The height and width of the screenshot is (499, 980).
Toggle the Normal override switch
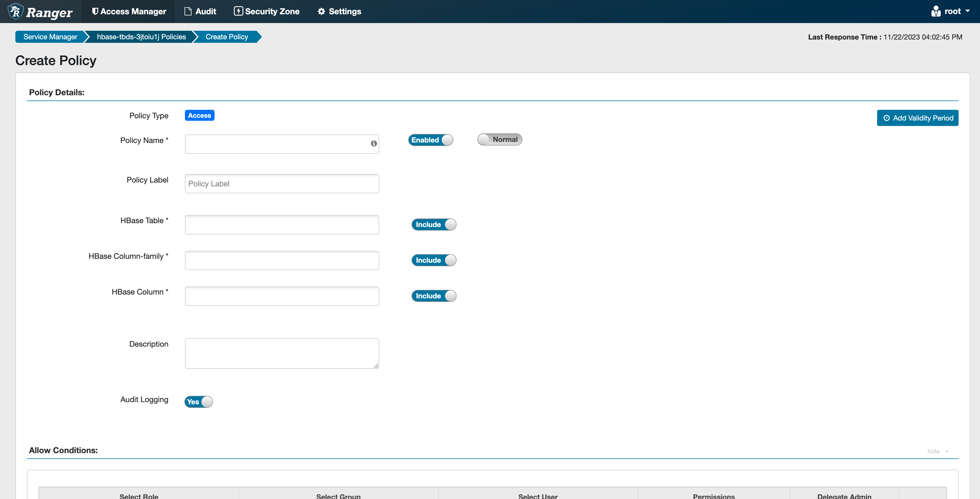pos(500,140)
